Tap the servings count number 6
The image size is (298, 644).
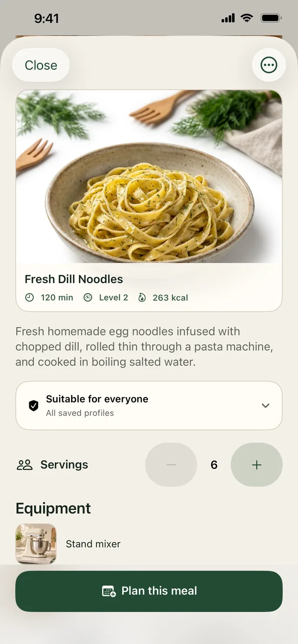click(x=214, y=465)
